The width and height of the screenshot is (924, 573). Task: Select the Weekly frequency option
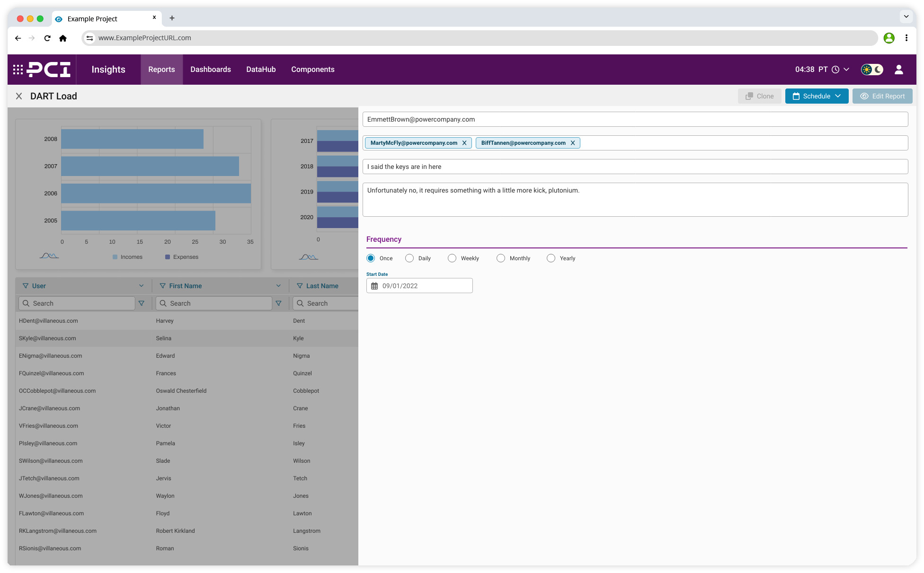tap(452, 258)
